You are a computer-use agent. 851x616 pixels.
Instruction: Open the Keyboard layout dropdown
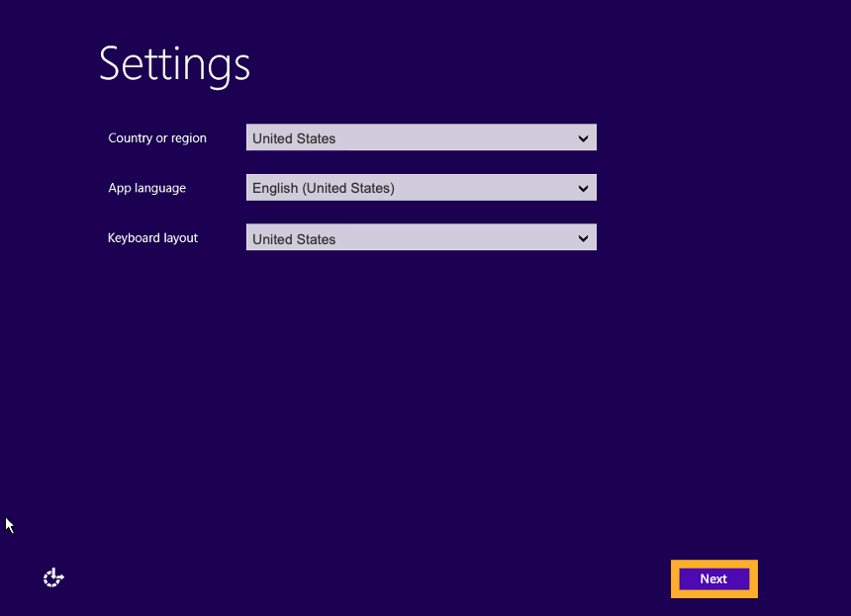(422, 237)
